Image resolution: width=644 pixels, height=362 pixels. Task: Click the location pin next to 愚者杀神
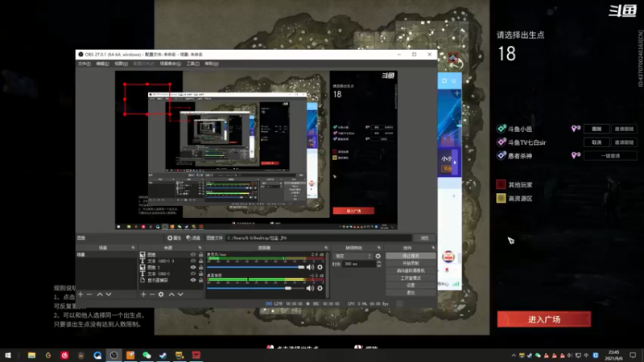pos(576,155)
